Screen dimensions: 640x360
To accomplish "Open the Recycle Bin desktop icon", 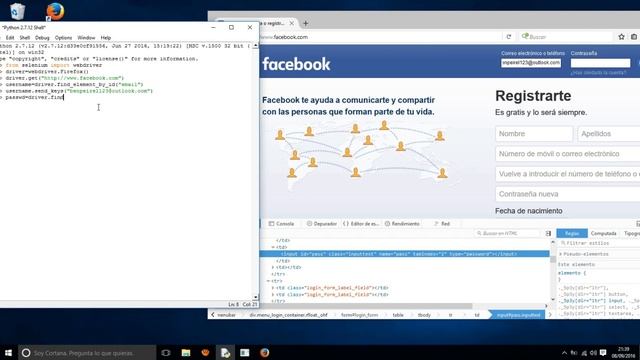I will click(x=17, y=11).
